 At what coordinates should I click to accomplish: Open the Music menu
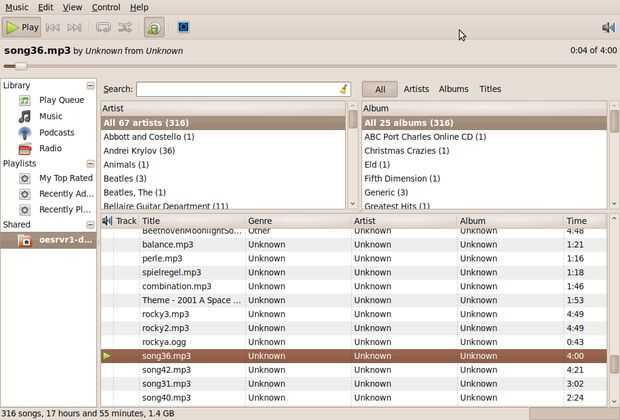pos(17,7)
